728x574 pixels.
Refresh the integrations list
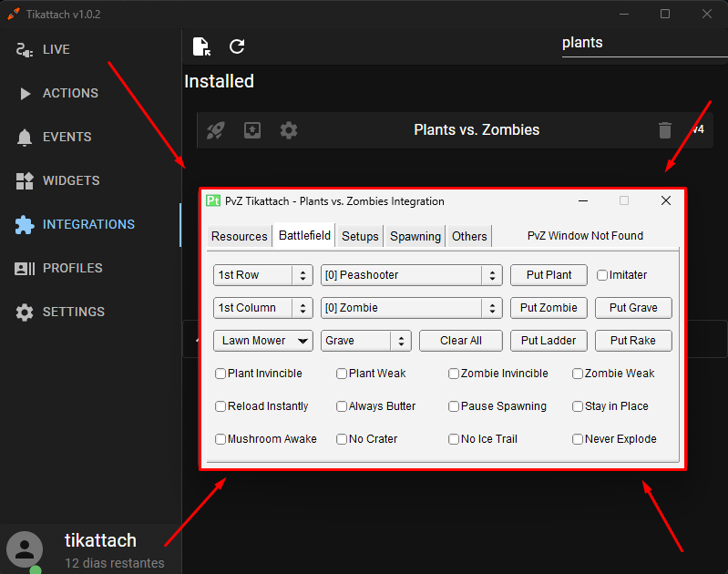237,46
